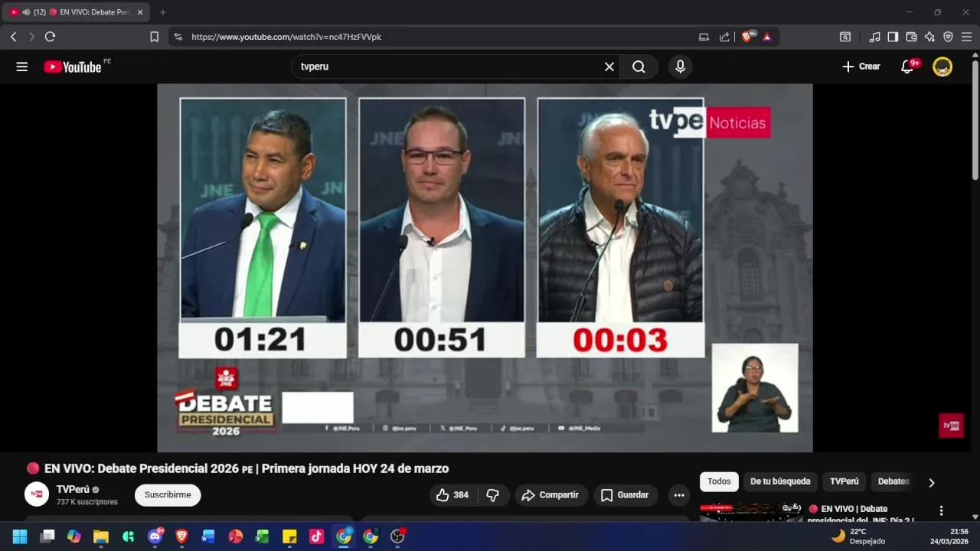Image resolution: width=980 pixels, height=551 pixels.
Task: Select the Todos filter chip
Action: point(719,481)
